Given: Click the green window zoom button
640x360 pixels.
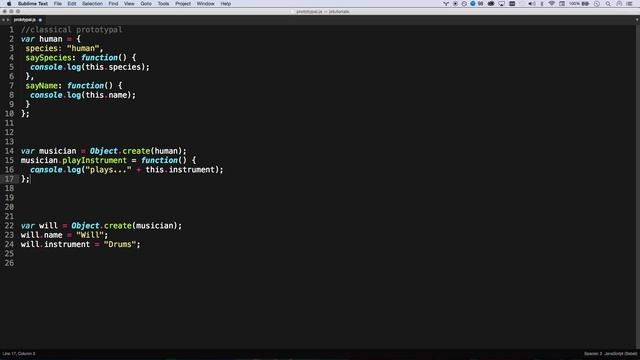Looking at the screenshot, I should point(18,11).
